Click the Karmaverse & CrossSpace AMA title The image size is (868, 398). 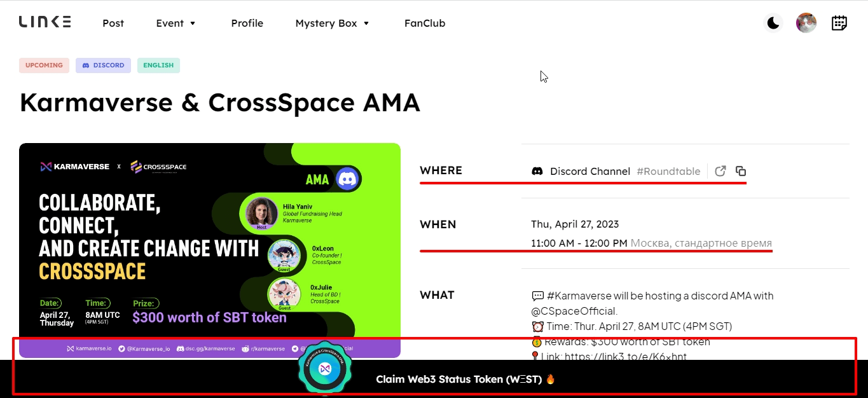[220, 102]
